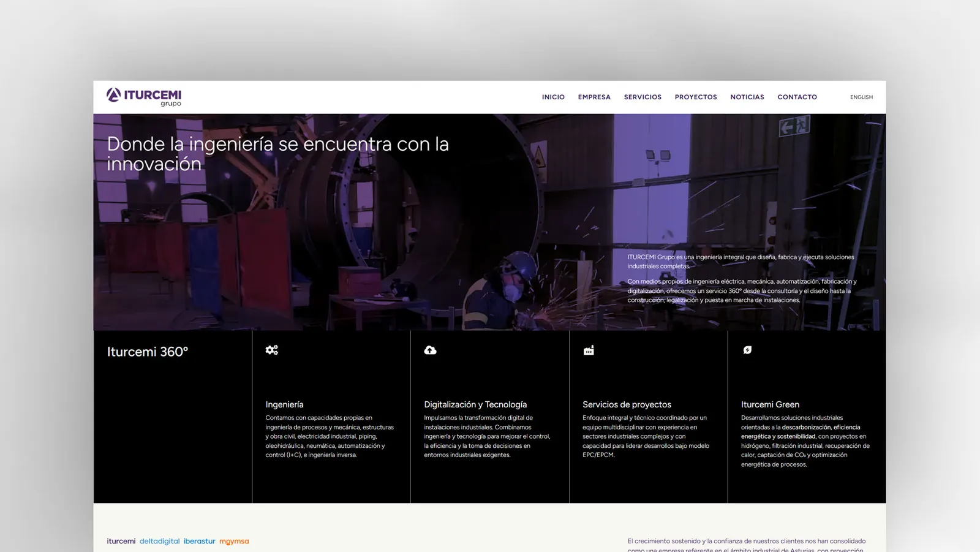Click the leaf icon above Iturcemi Green
The width and height of the screenshot is (980, 552).
747,350
